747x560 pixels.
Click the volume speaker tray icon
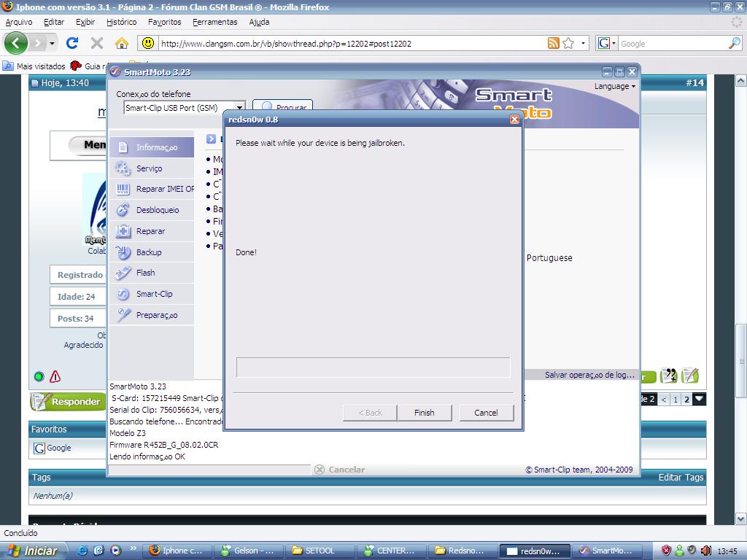click(x=706, y=551)
